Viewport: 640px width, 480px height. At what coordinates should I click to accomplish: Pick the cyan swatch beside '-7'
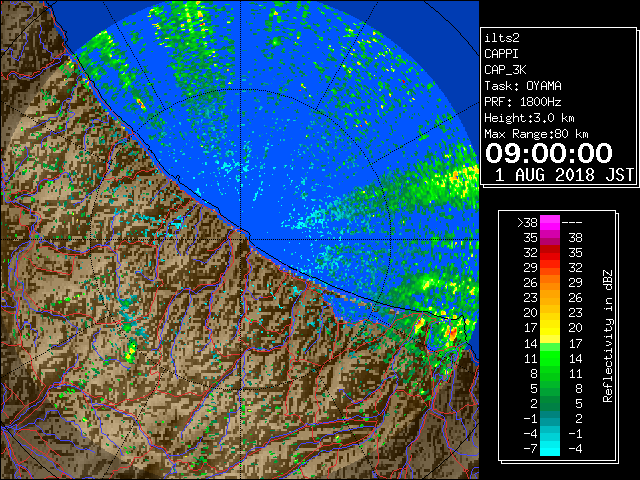coord(550,449)
